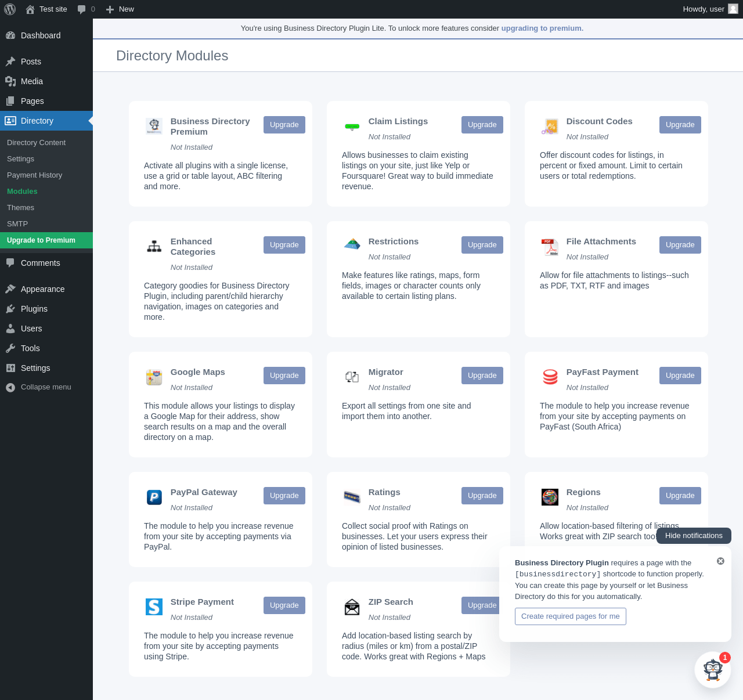Click the Google Maps module icon
The width and height of the screenshot is (743, 700).
point(154,377)
